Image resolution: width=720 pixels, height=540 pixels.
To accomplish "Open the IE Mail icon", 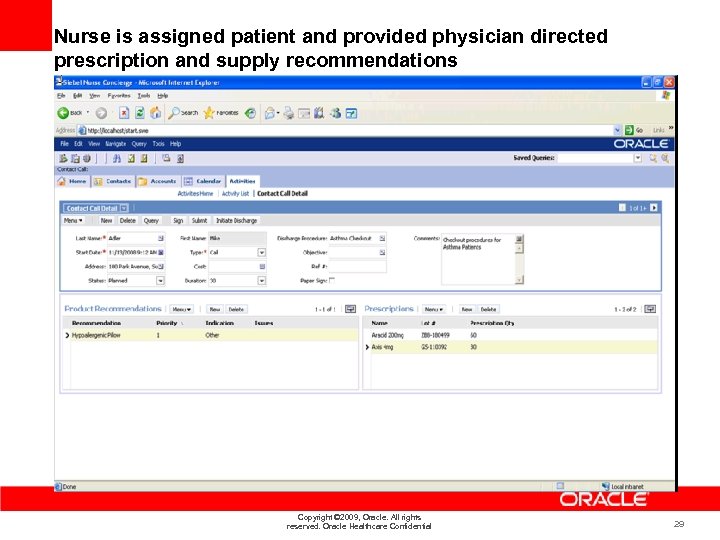I will click(270, 113).
